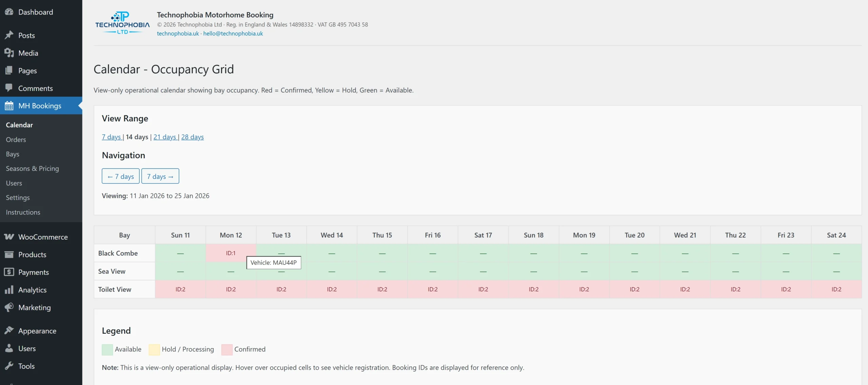
Task: Click the MH Bookings calendar icon
Action: (9, 106)
